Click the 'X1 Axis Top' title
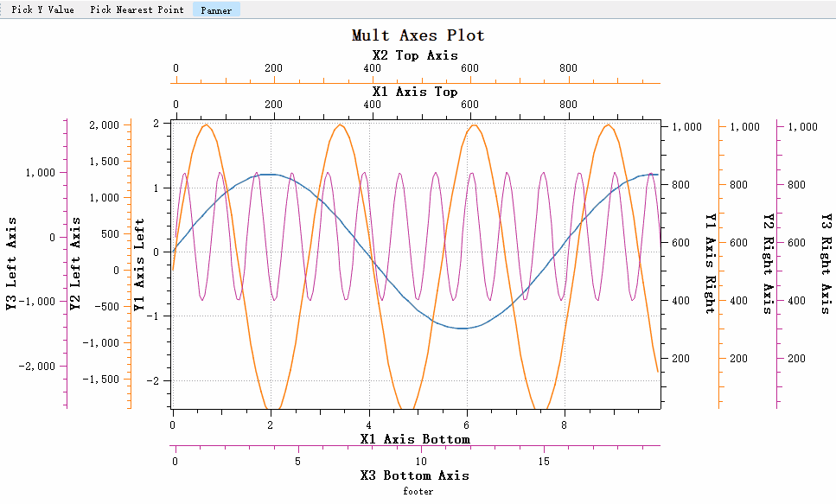 [x=415, y=91]
